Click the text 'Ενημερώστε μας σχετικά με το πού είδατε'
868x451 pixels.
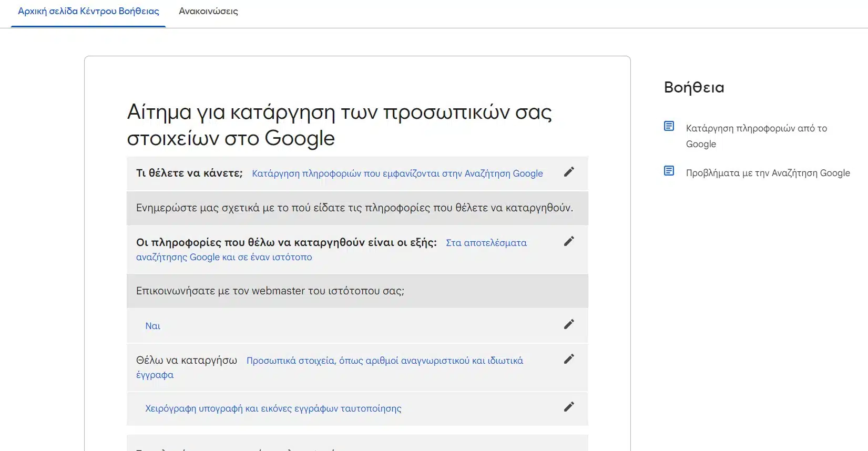[x=354, y=208]
